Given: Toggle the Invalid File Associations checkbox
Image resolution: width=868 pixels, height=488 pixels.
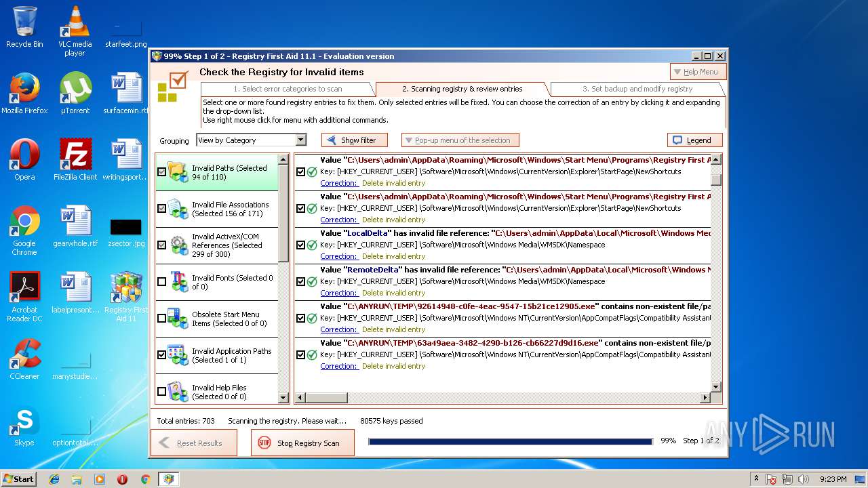Looking at the screenshot, I should (161, 209).
